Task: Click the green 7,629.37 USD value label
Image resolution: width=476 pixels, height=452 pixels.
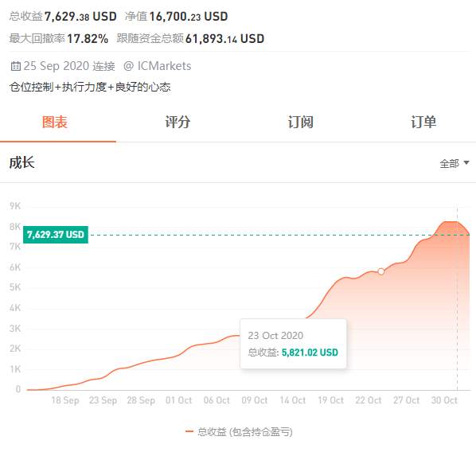Action: [56, 235]
